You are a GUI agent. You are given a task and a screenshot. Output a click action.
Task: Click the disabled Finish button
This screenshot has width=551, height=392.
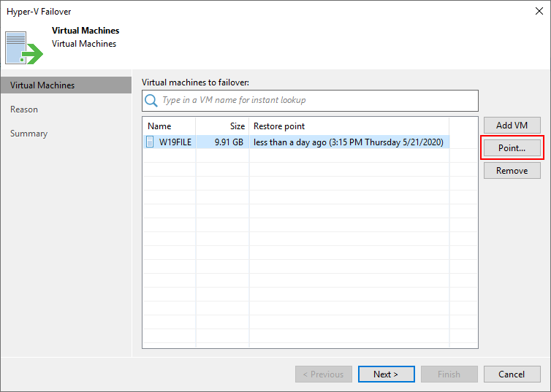(449, 374)
